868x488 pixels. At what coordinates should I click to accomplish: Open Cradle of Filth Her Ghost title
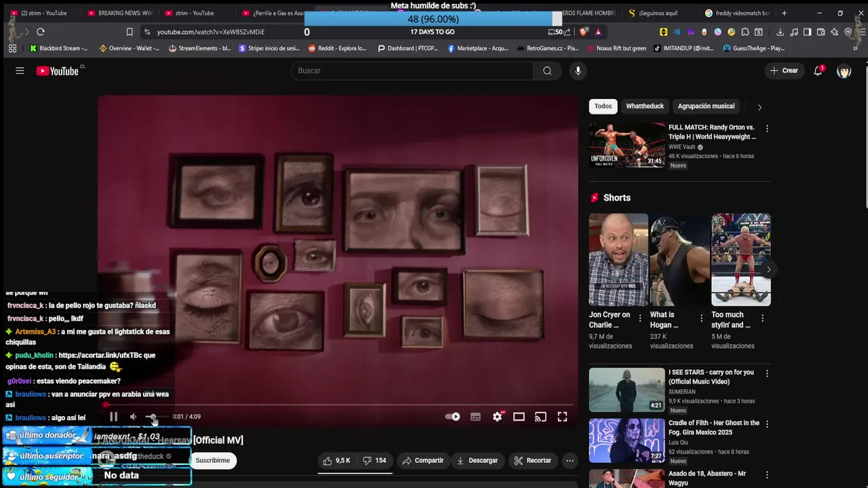coord(714,427)
